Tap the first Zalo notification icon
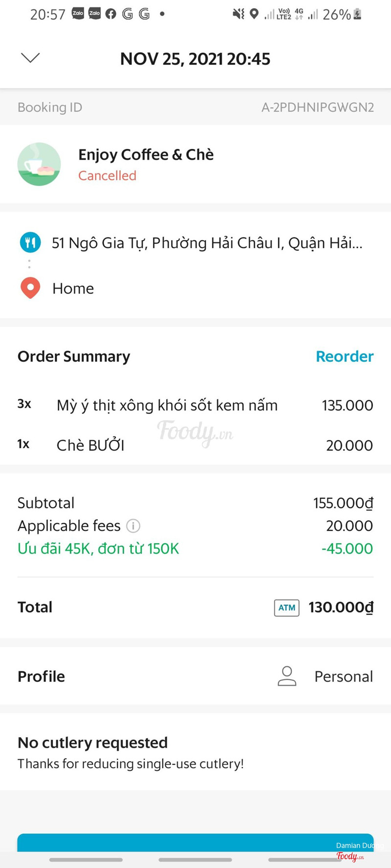Viewport: 391px width, 868px height. 78,14
